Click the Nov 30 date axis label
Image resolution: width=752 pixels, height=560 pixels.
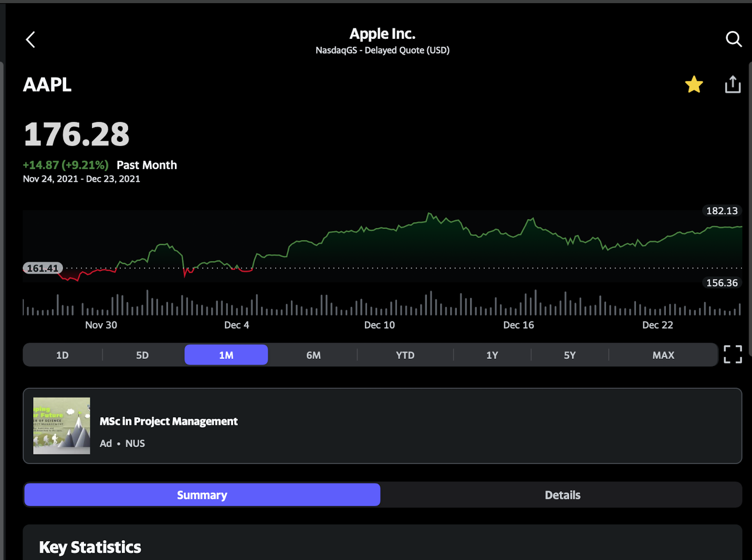[101, 325]
